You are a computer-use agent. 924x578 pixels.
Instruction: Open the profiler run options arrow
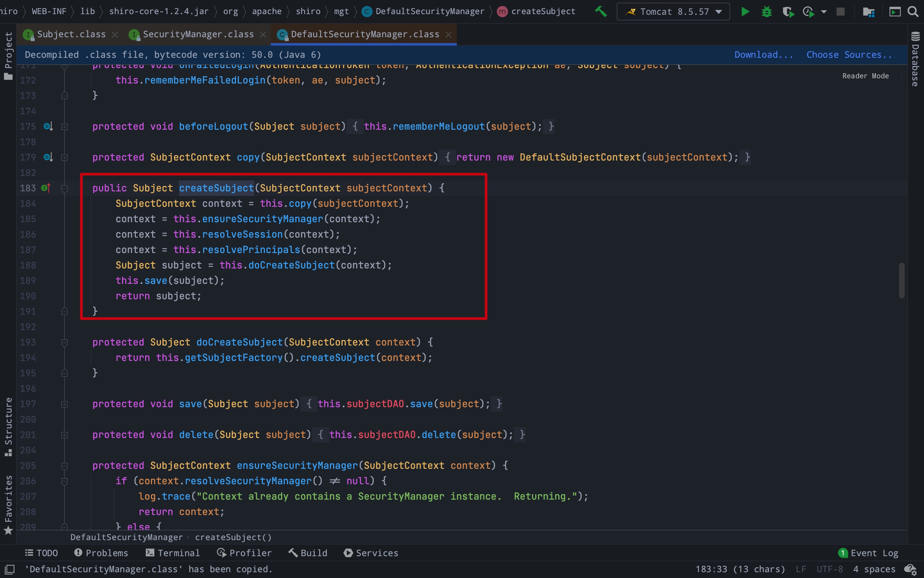(824, 12)
